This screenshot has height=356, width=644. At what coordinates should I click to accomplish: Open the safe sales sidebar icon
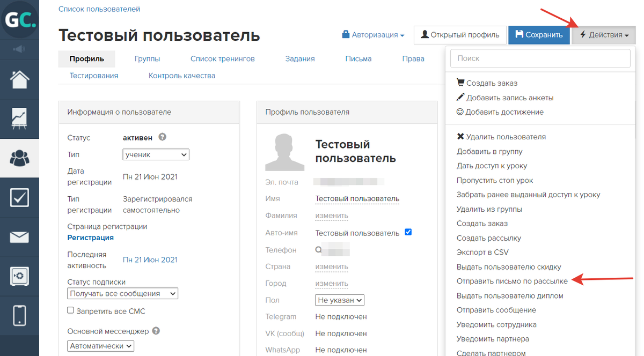point(19,276)
